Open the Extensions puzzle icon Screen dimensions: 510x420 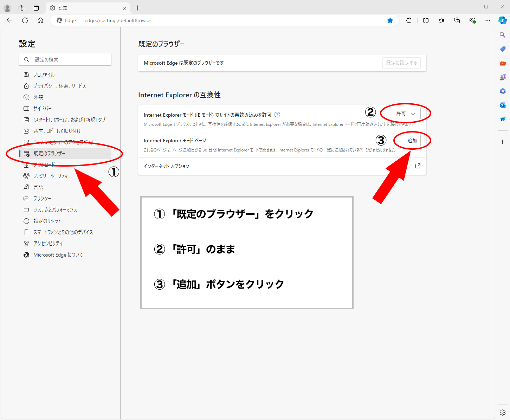(409, 20)
